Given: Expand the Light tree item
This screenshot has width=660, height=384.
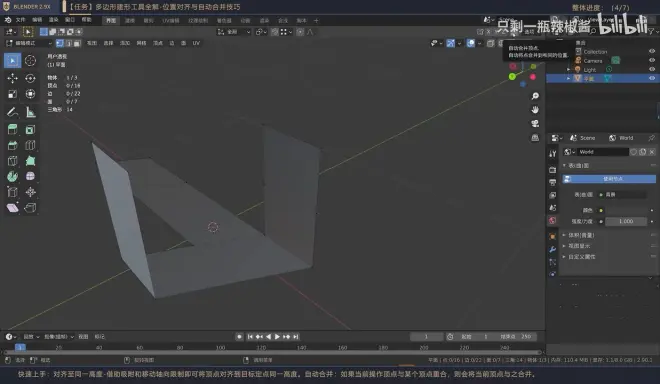Looking at the screenshot, I should pyautogui.click(x=568, y=69).
